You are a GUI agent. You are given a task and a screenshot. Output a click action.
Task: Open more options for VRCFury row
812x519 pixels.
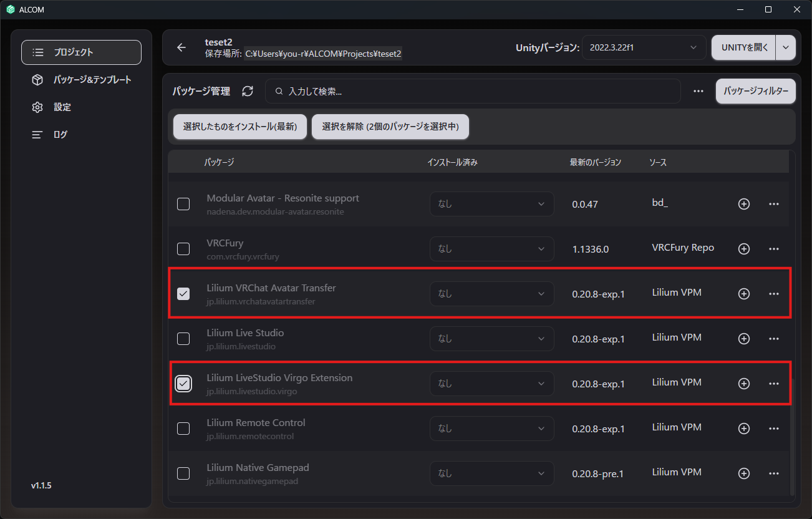(x=774, y=249)
